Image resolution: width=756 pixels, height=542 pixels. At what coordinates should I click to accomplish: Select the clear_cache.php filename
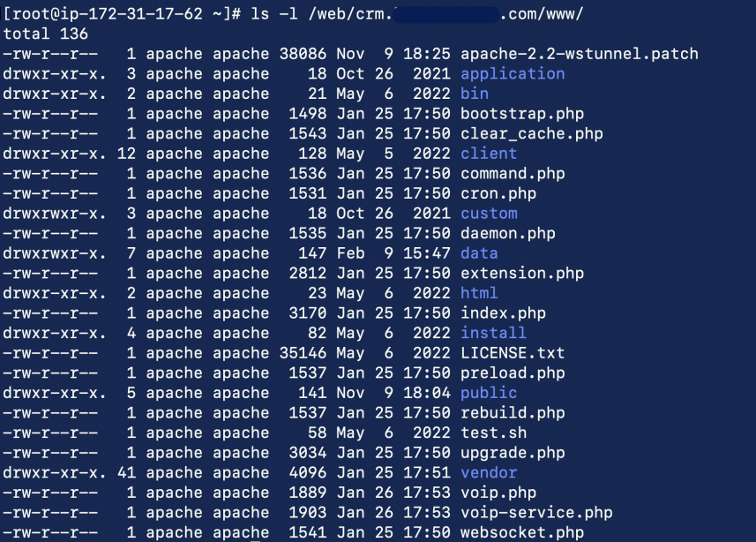point(532,134)
